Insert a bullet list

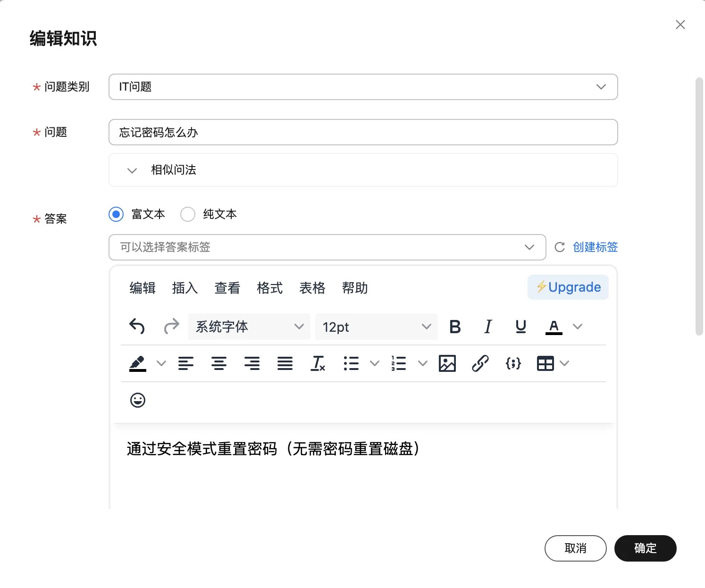[x=351, y=363]
